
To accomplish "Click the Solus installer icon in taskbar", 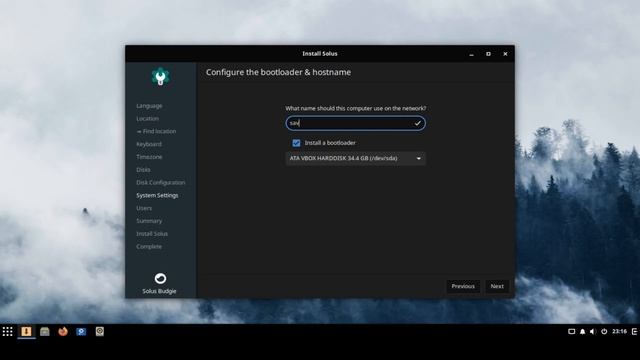I will (26, 331).
